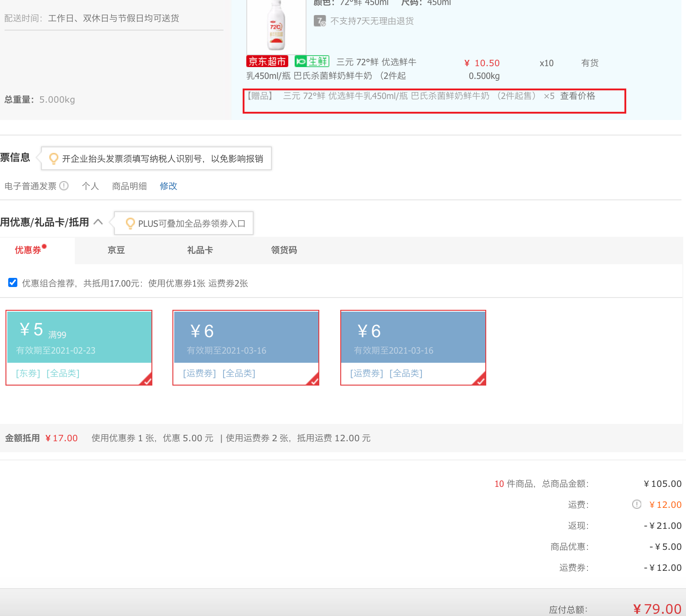Select the ¥5 满99 东券 coupon
The width and height of the screenshot is (686, 616).
(79, 348)
